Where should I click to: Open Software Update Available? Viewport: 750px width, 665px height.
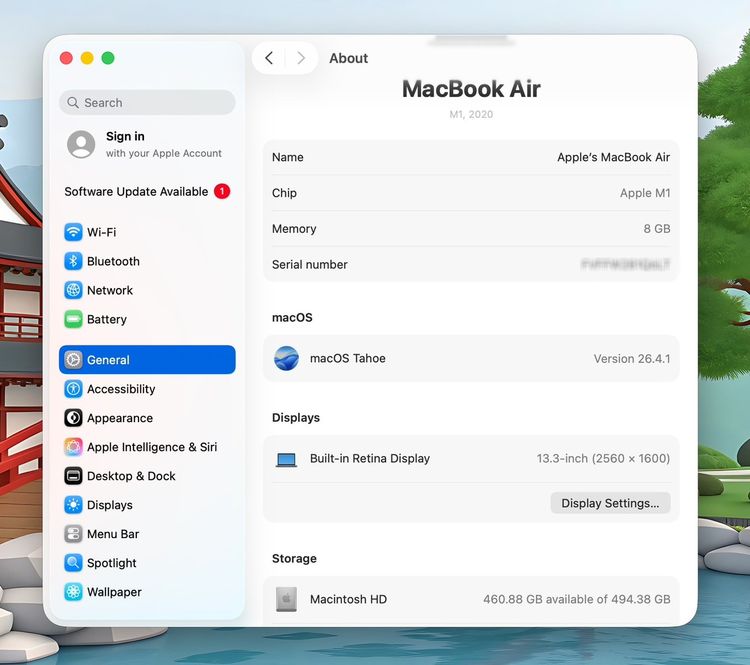[147, 191]
